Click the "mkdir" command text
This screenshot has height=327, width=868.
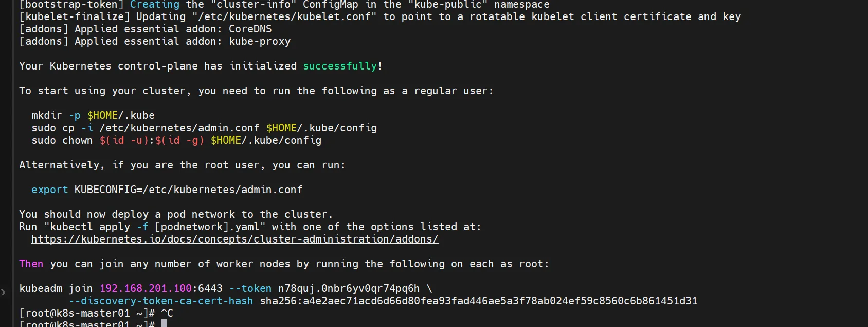click(46, 115)
